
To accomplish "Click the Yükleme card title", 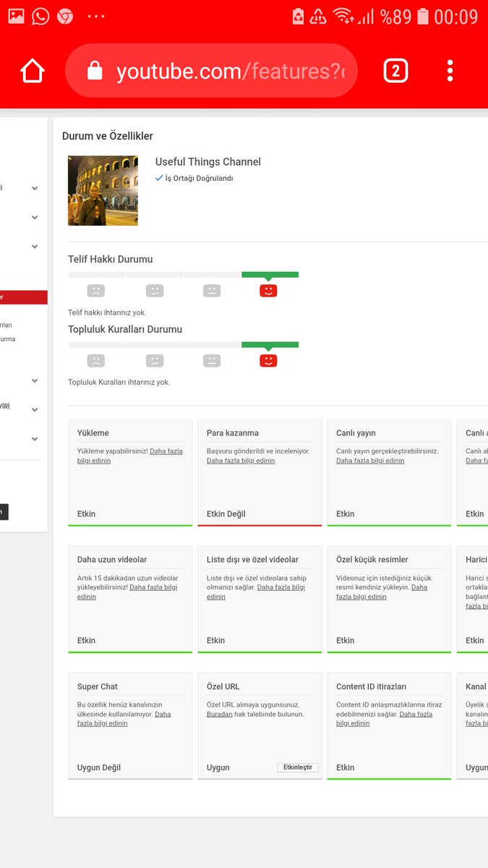I will click(93, 433).
